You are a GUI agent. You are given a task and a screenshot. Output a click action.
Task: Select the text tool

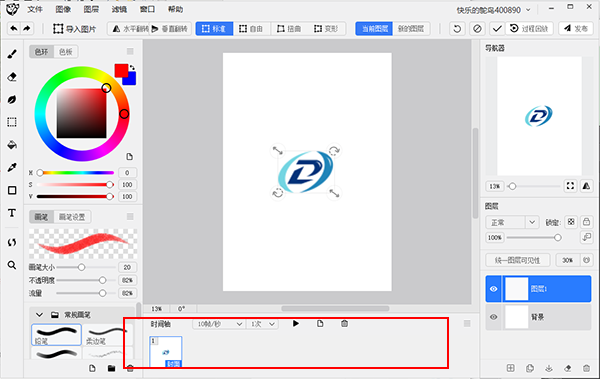point(12,213)
